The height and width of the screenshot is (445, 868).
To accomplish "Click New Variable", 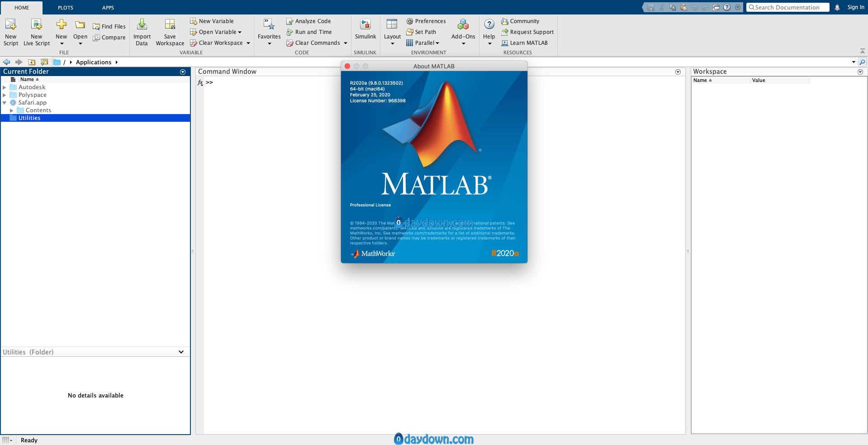I will click(x=212, y=21).
